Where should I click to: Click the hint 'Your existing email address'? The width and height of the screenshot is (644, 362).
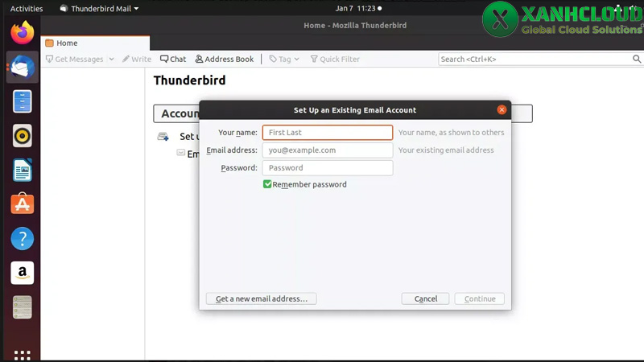click(446, 150)
